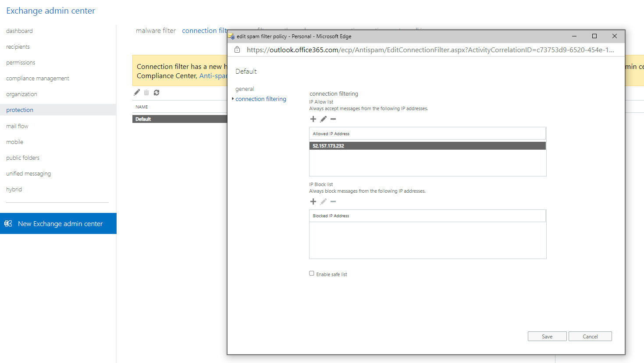Close the edit spam filter policy window
Viewport: 644px width, 363px height.
615,36
